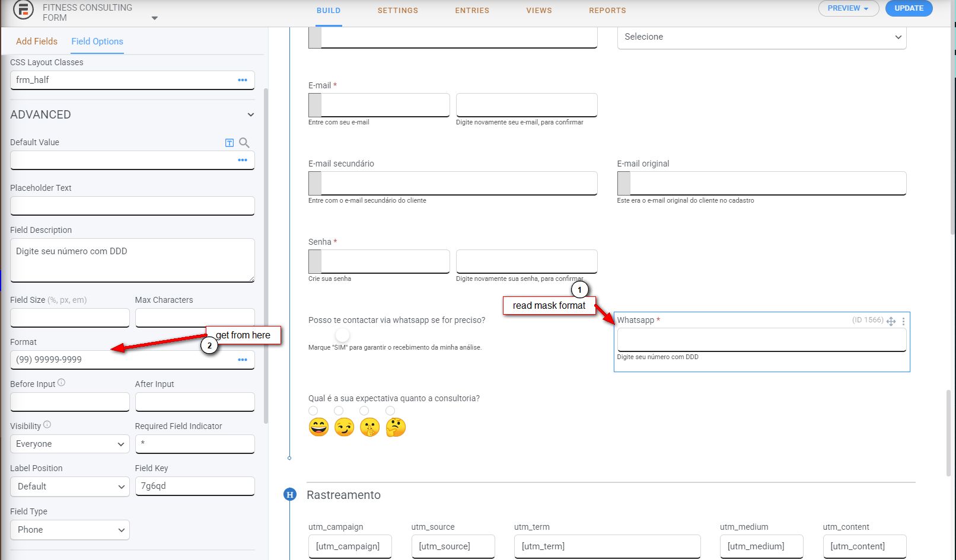The height and width of the screenshot is (560, 956).
Task: Open the ellipsis options in Default Value field
Action: (x=243, y=160)
